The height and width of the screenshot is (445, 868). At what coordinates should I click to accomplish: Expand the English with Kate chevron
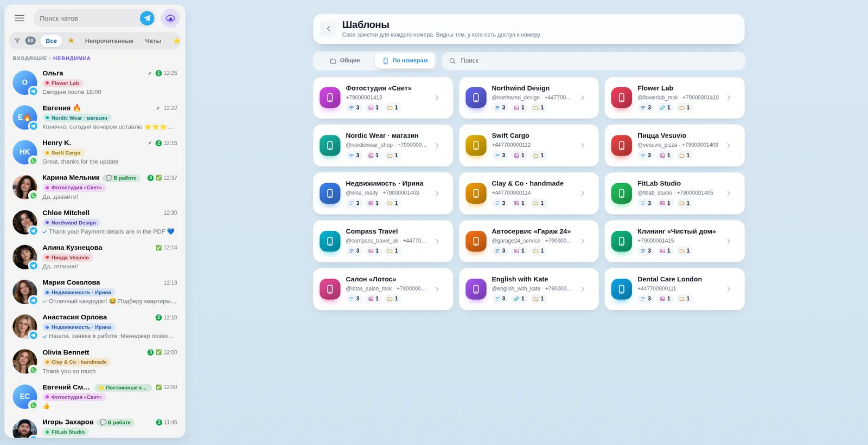[583, 289]
